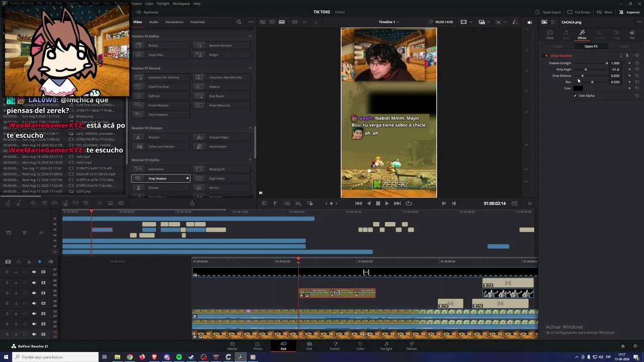
Task: Stop playback in the viewer
Action: tap(378, 204)
